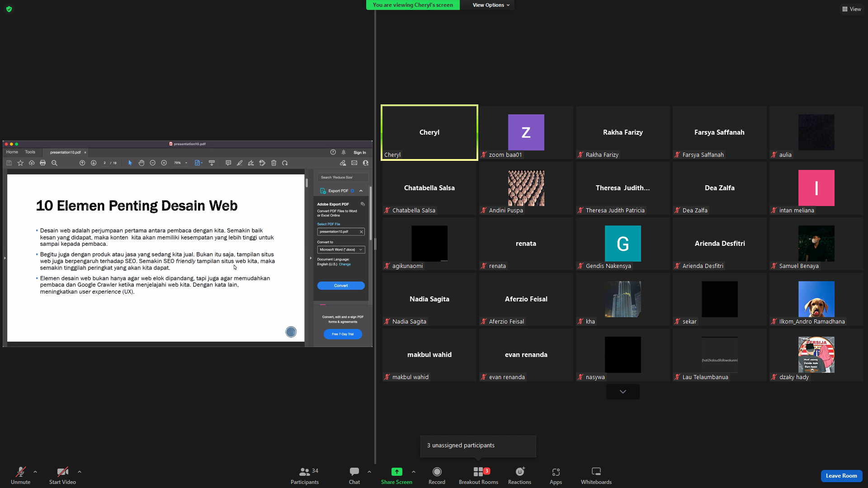Click Change document language link
Screen dimensions: 868x488
point(344,264)
